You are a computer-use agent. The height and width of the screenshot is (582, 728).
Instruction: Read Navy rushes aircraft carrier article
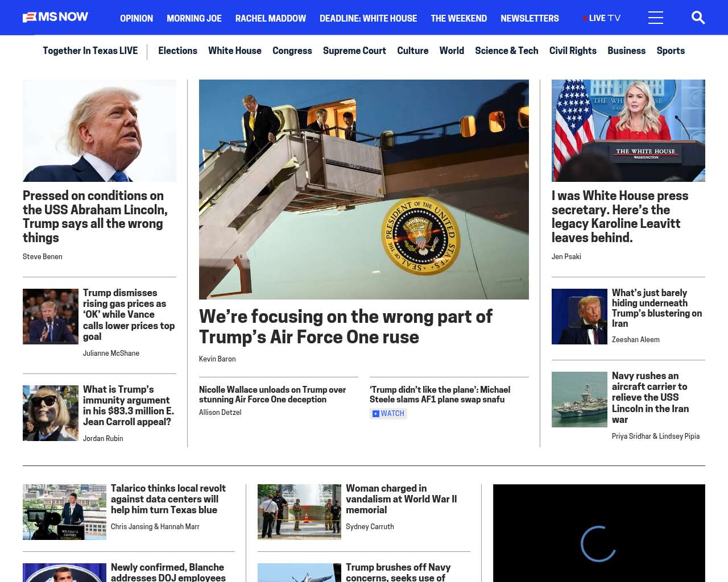click(x=651, y=398)
